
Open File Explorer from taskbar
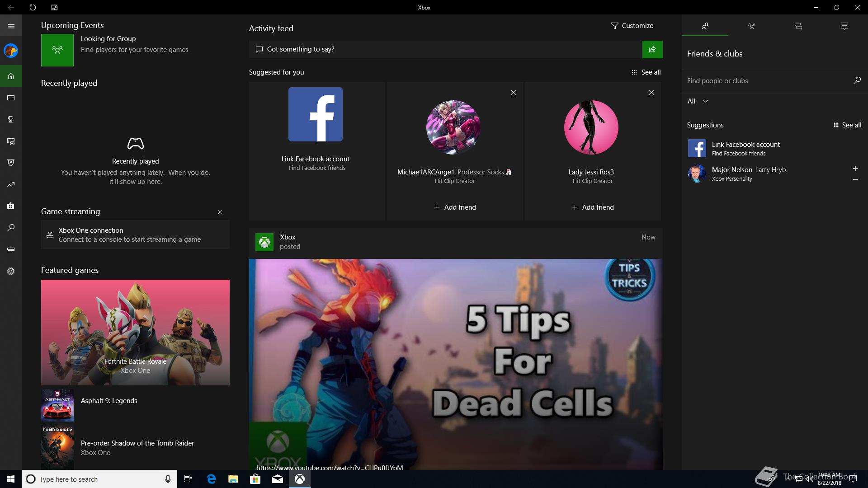233,479
